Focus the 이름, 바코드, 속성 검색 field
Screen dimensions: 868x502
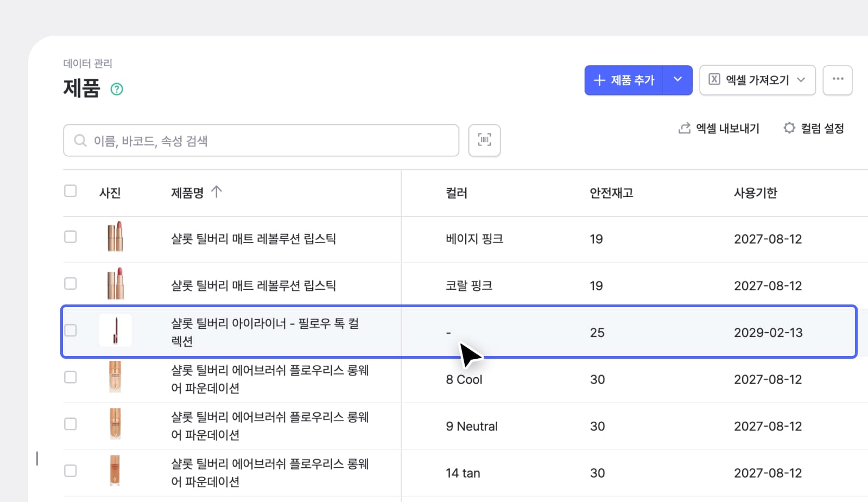[261, 141]
